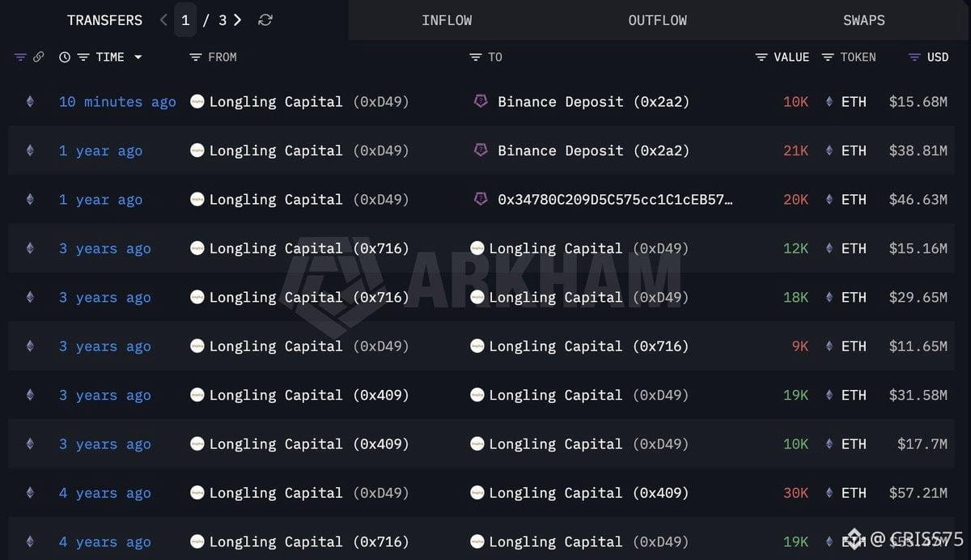Image resolution: width=971 pixels, height=560 pixels.
Task: Open sender Longling Capital (0x716) in bottom row
Action: point(309,542)
